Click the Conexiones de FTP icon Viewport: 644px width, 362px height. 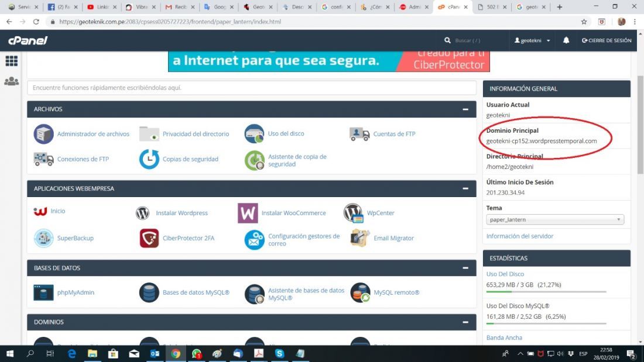43,159
